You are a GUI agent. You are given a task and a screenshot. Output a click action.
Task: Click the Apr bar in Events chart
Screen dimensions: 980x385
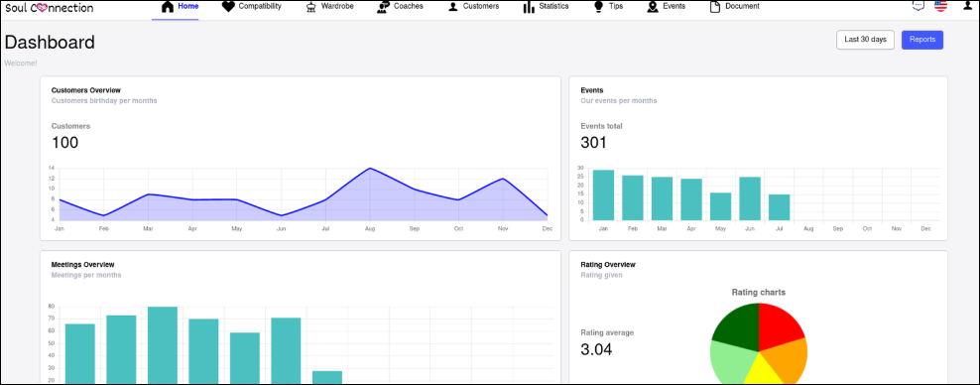pyautogui.click(x=691, y=199)
